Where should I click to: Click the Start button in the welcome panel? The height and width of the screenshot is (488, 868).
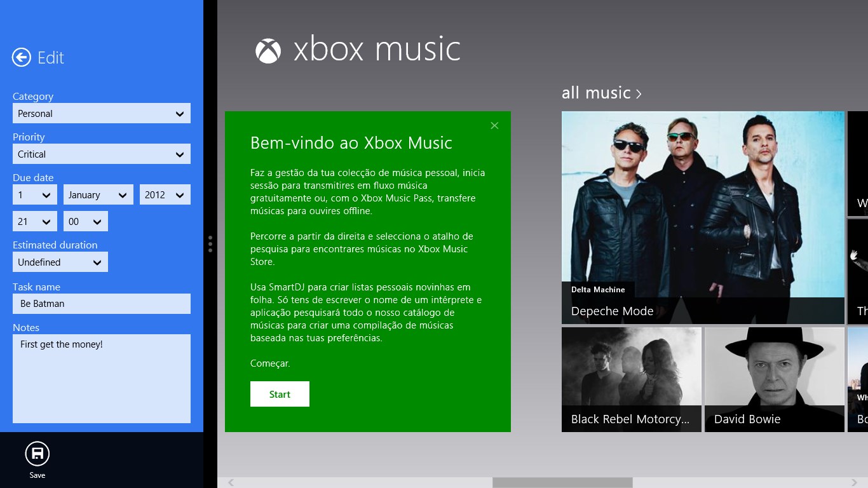click(x=280, y=394)
